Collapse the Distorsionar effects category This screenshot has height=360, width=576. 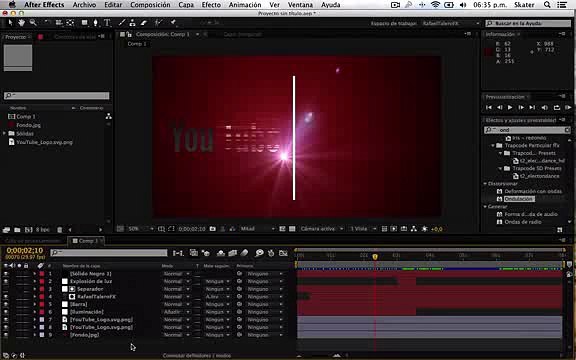pos(485,184)
